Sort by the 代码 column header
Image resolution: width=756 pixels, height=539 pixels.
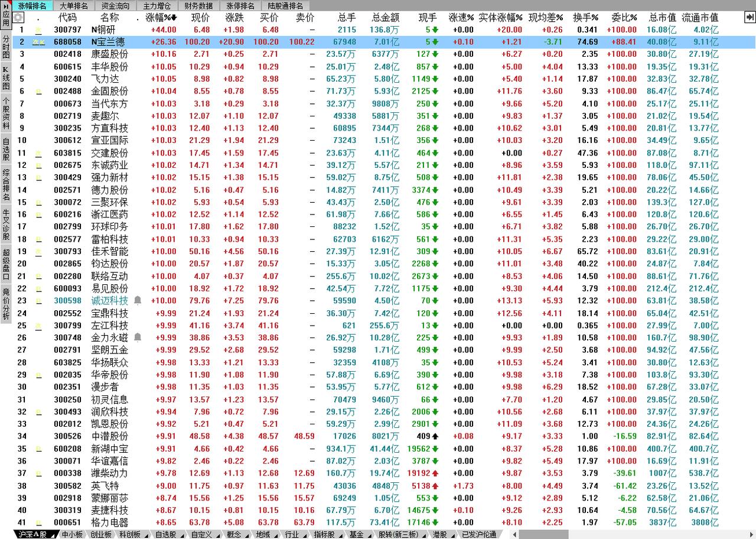[x=67, y=18]
